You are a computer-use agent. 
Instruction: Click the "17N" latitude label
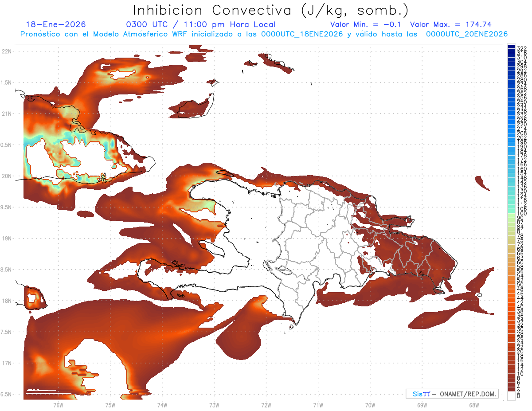coord(7,363)
